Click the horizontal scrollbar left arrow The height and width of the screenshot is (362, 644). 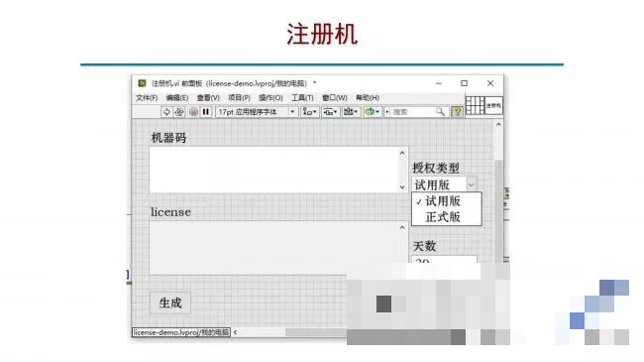[x=236, y=332]
